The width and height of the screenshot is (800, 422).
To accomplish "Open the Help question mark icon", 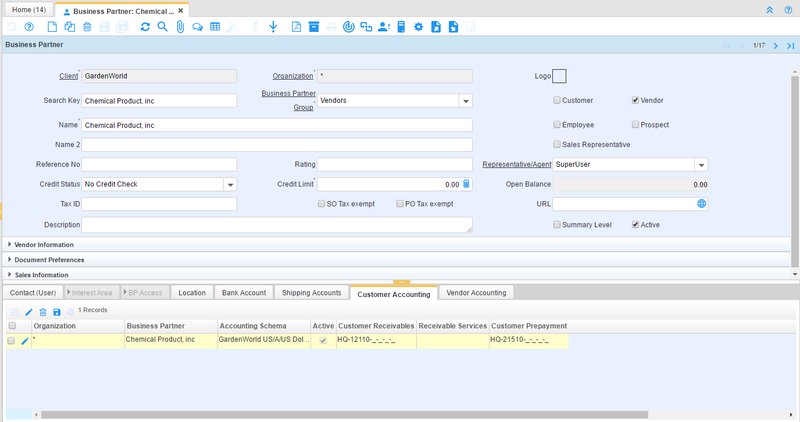I will (x=29, y=27).
